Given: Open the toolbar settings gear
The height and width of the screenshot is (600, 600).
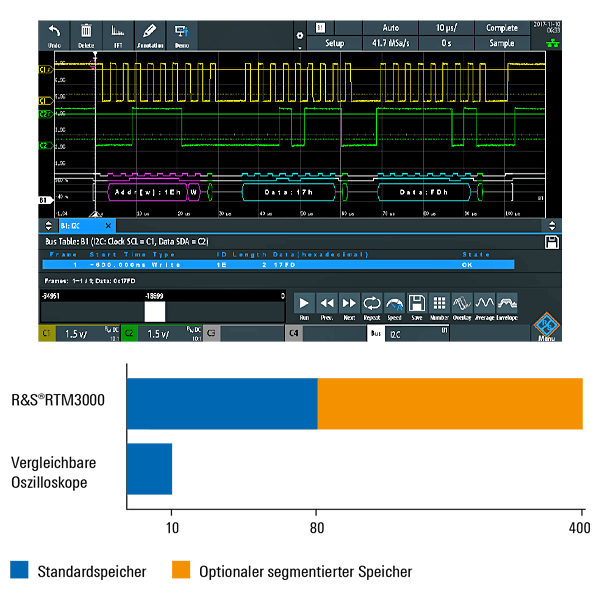Looking at the screenshot, I should tap(300, 36).
